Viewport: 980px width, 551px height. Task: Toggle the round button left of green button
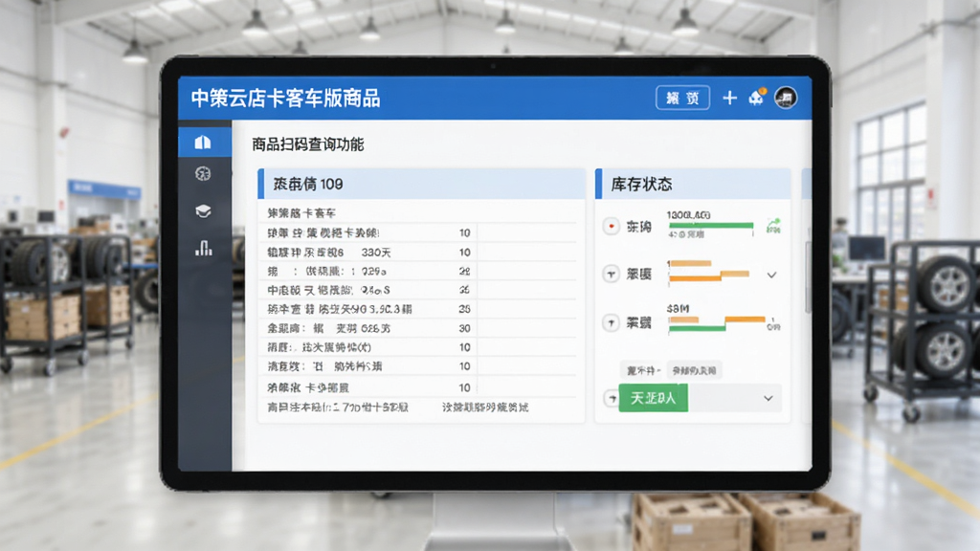coord(612,398)
